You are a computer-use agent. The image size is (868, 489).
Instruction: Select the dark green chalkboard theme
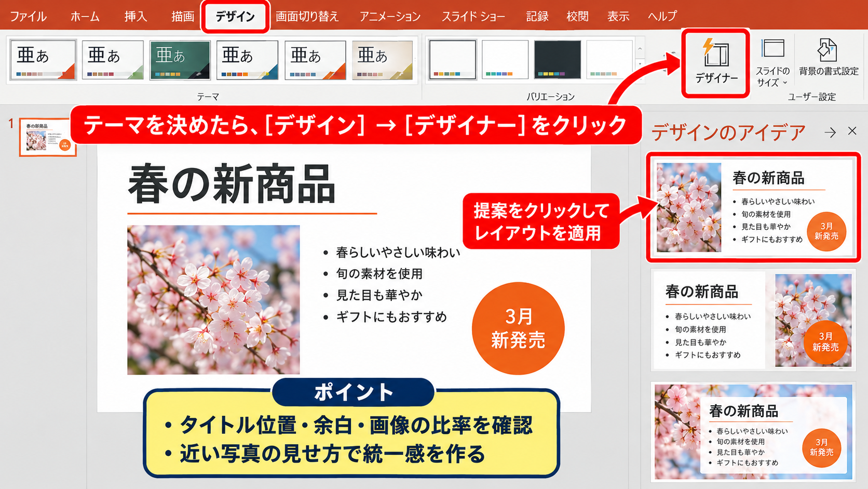pyautogui.click(x=180, y=60)
